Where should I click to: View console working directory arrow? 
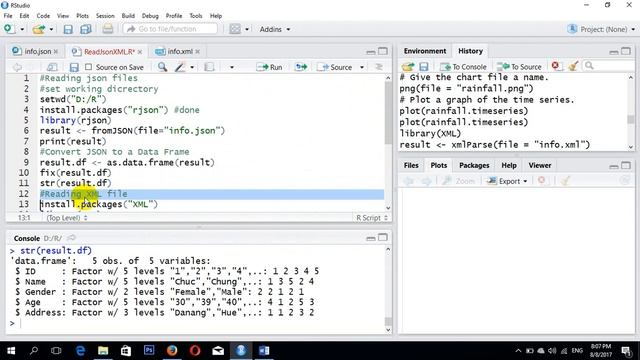[x=71, y=238]
